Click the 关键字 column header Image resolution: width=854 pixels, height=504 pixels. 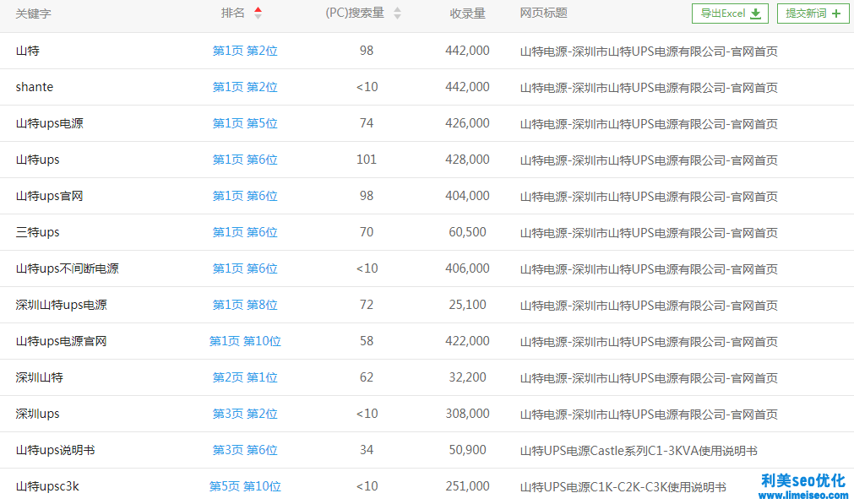click(x=33, y=14)
